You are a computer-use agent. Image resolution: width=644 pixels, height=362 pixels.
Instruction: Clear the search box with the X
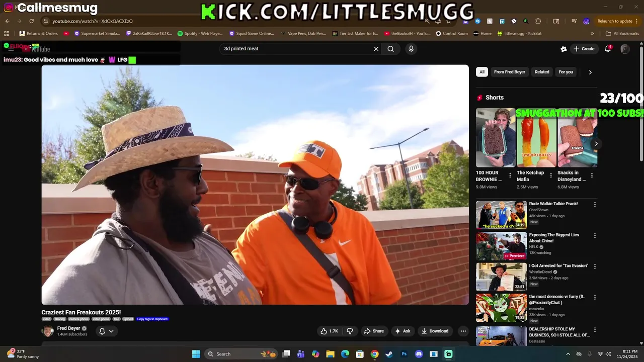coord(376,49)
